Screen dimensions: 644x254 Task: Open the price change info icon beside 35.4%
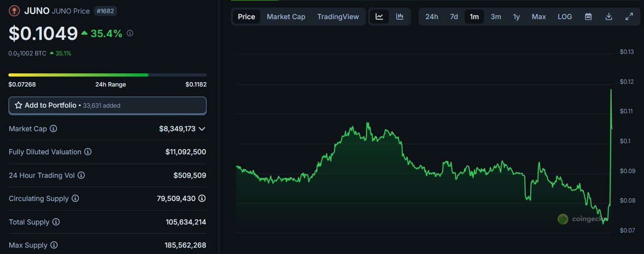(130, 33)
